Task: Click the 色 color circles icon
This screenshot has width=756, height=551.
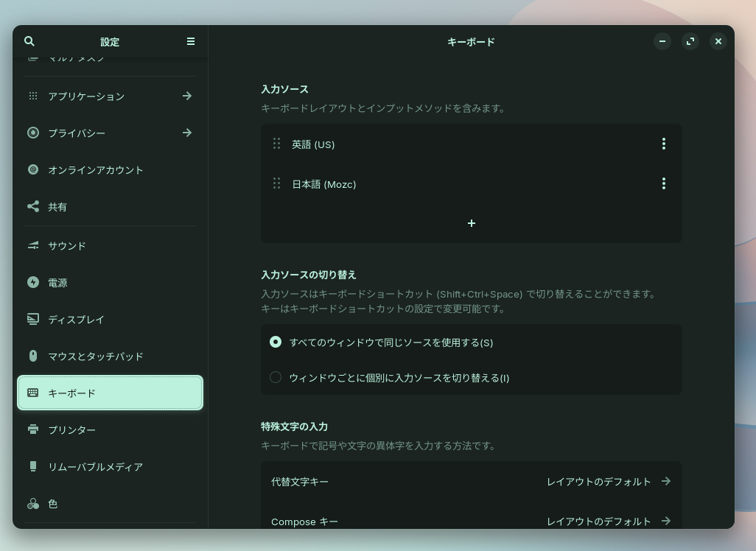Action: pyautogui.click(x=32, y=504)
